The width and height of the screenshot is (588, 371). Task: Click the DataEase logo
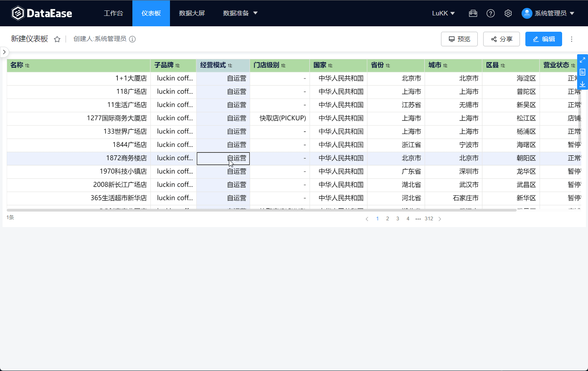pos(42,13)
